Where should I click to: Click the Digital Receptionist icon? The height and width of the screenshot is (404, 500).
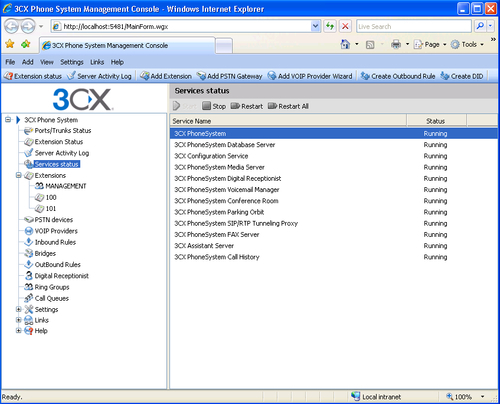point(29,276)
